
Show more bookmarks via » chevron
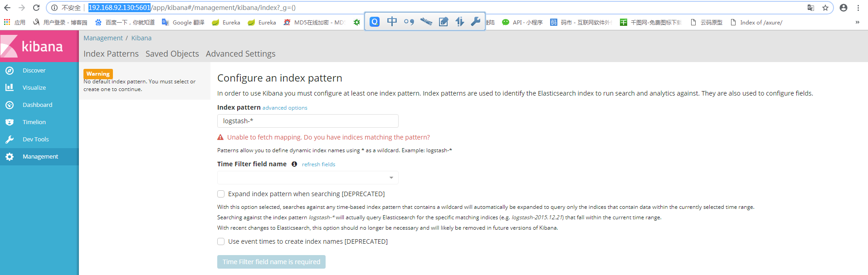click(x=857, y=22)
